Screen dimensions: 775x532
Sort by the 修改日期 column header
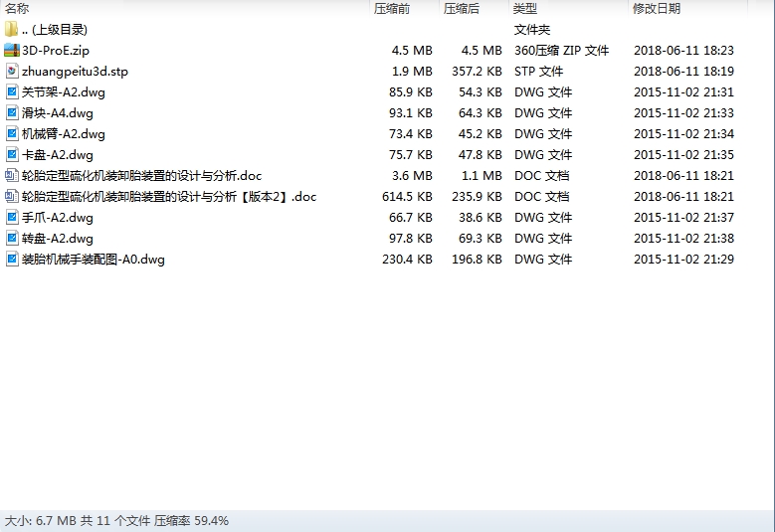[657, 8]
